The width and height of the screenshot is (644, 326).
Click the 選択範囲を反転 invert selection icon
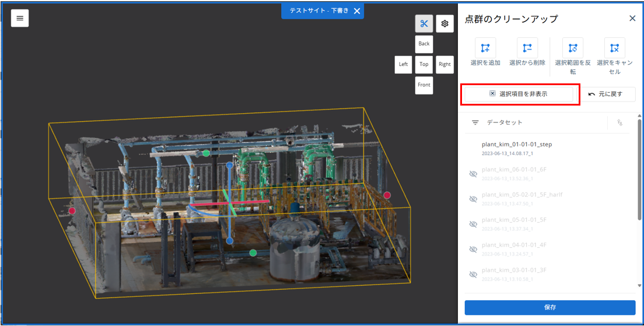[573, 48]
